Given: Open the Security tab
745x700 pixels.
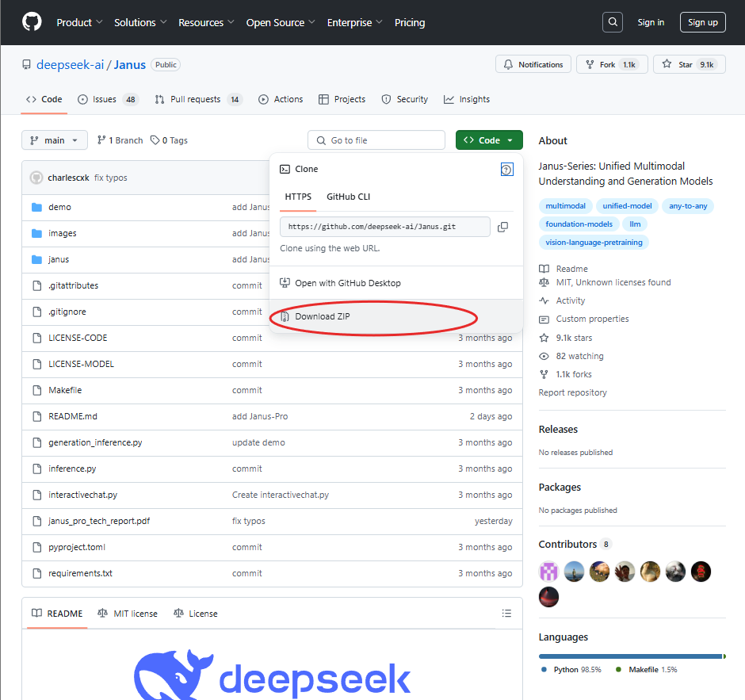Looking at the screenshot, I should [405, 99].
